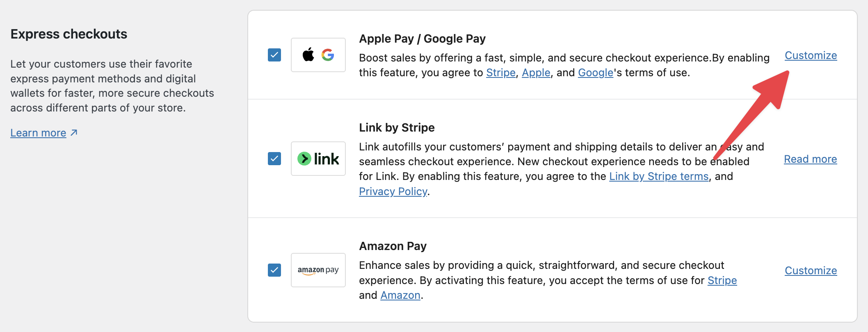The image size is (868, 332).
Task: Click the external link arrow icon
Action: pyautogui.click(x=74, y=133)
